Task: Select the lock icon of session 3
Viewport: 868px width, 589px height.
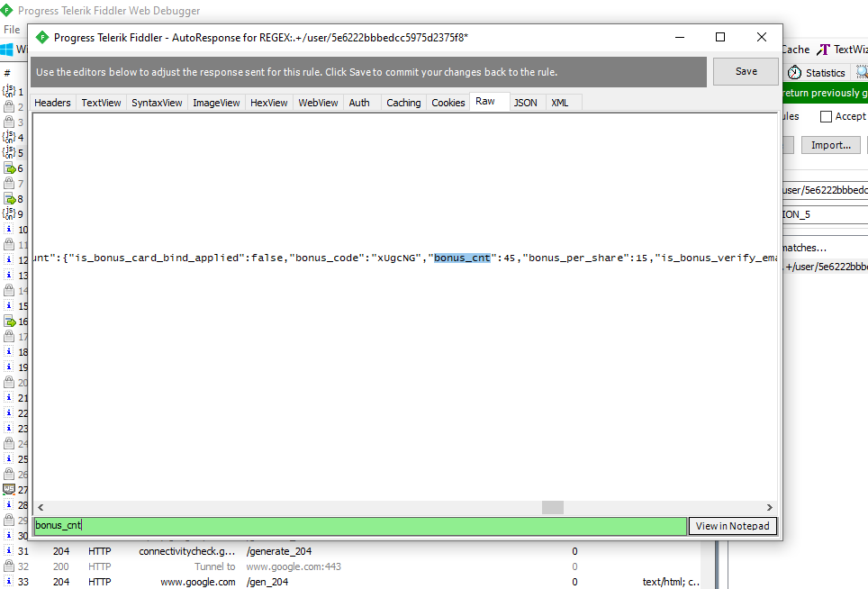Action: [x=9, y=122]
